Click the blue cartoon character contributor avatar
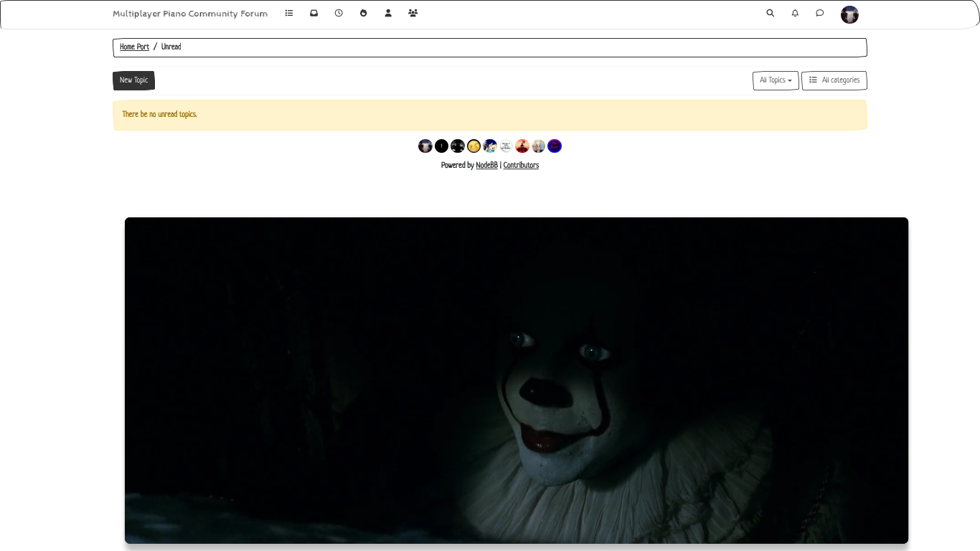The height and width of the screenshot is (551, 980). point(490,146)
